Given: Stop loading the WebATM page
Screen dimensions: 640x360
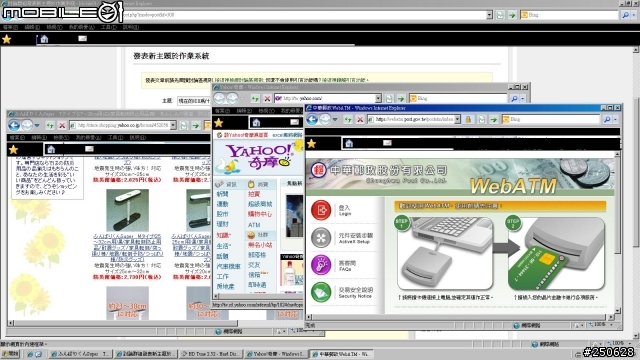Looking at the screenshot, I should click(x=360, y=119).
